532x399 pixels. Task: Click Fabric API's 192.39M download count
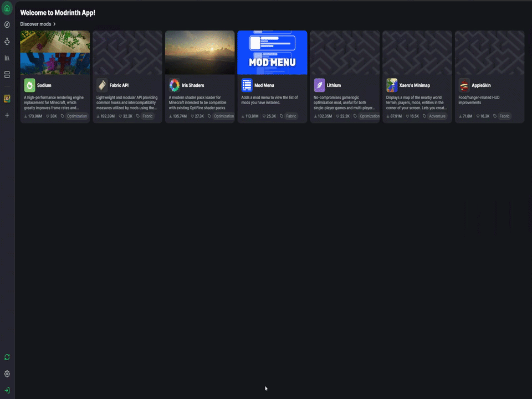coord(105,116)
